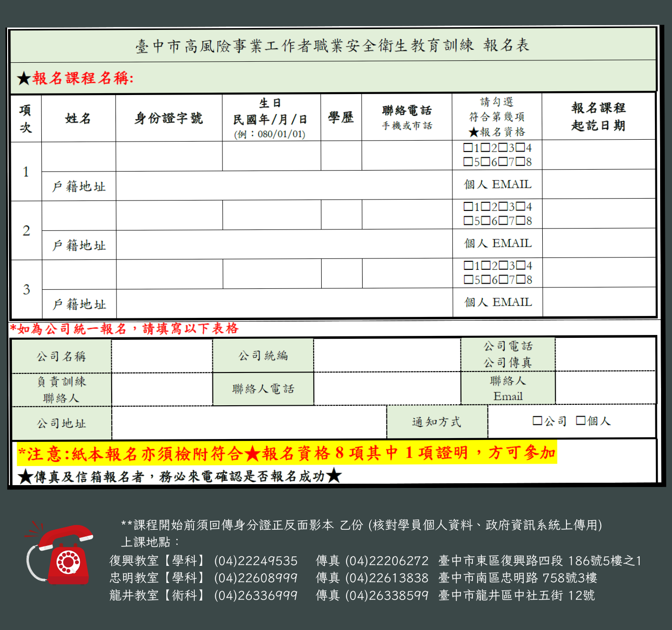Click the '項次' column header
Image resolution: width=672 pixels, height=630 pixels.
(26, 119)
